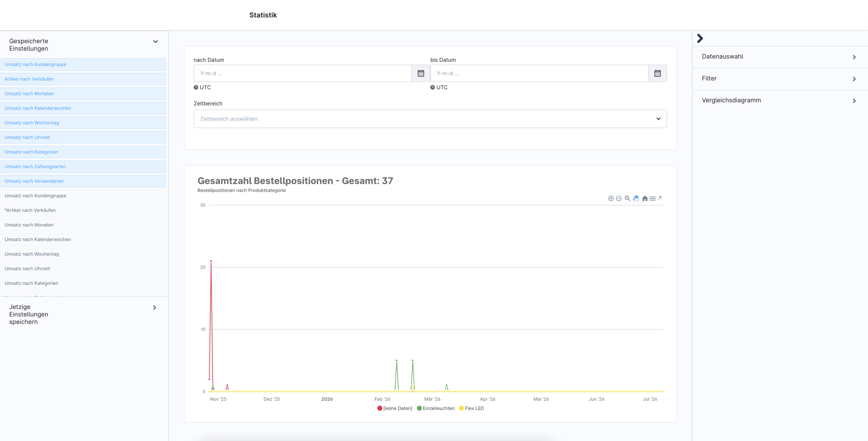The image size is (868, 441).
Task: Toggle the [keine Daten] series in legend
Action: 395,408
